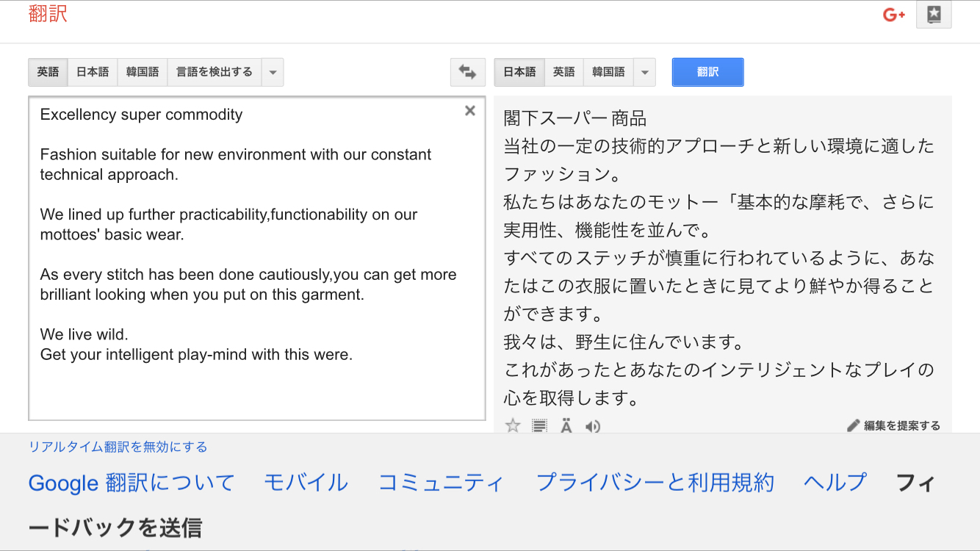Click source line 'Excellency super commodity'
This screenshot has width=980, height=551.
point(141,115)
